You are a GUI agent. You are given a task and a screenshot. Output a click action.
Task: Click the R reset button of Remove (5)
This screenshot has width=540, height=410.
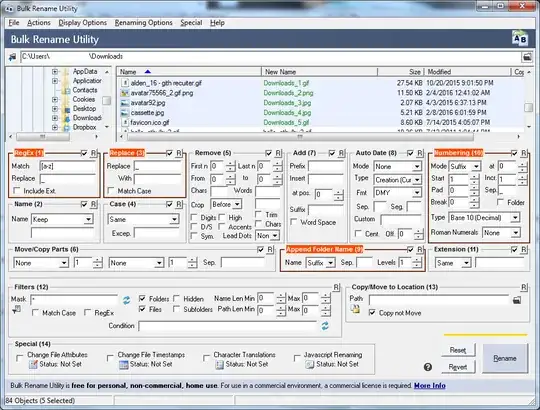[278, 153]
